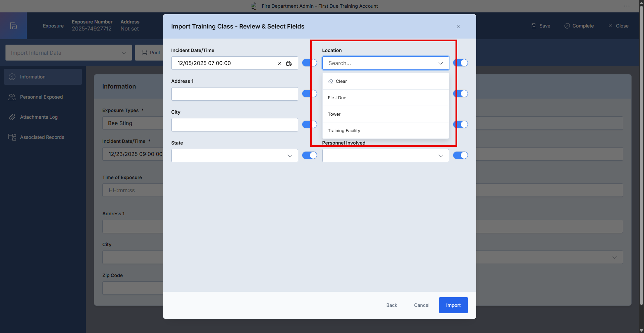Open the calendar picker for Incident Date/Time
This screenshot has height=333, width=644.
pos(289,63)
